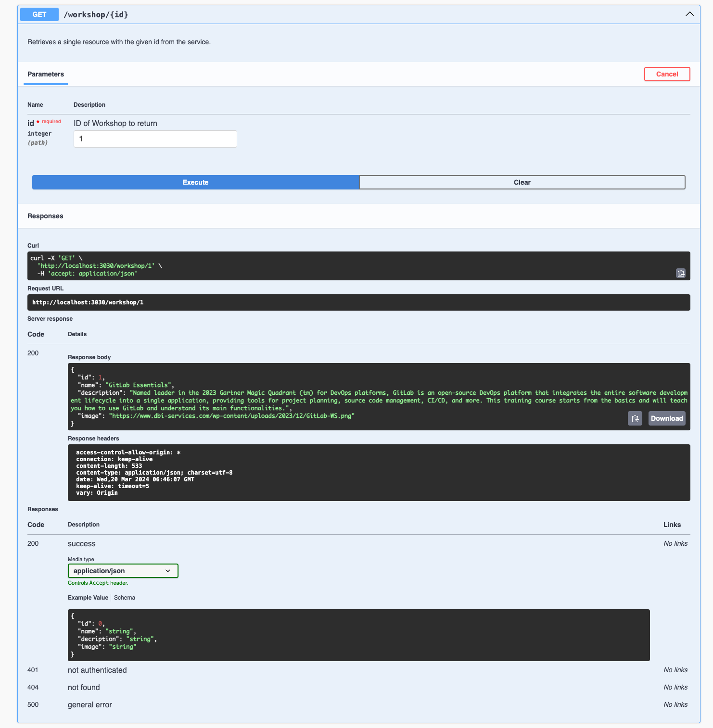Click the blue GET method badge
This screenshot has width=713, height=728.
coord(39,14)
